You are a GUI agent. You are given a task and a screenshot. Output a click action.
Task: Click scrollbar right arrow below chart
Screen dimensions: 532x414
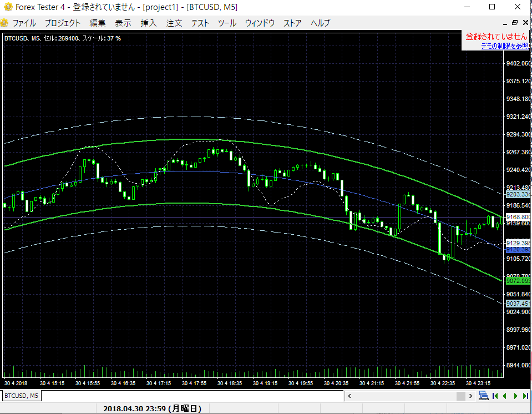point(470,396)
